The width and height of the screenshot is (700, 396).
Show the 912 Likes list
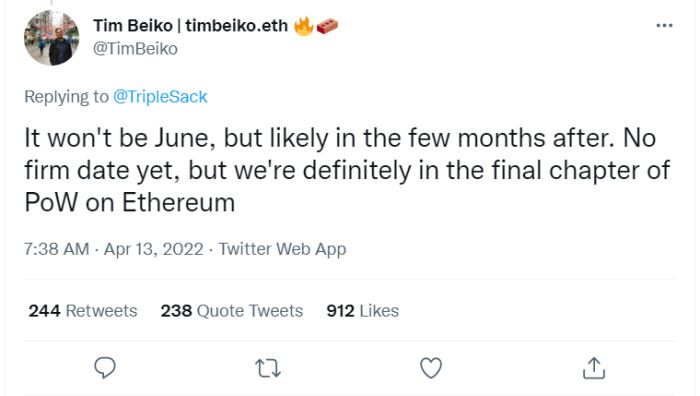click(x=362, y=311)
